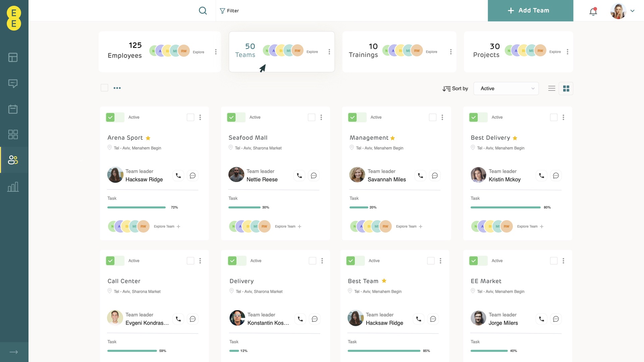Click Arena Sport 72% task progress bar
Viewport: 644px width, 362px height.
137,207
